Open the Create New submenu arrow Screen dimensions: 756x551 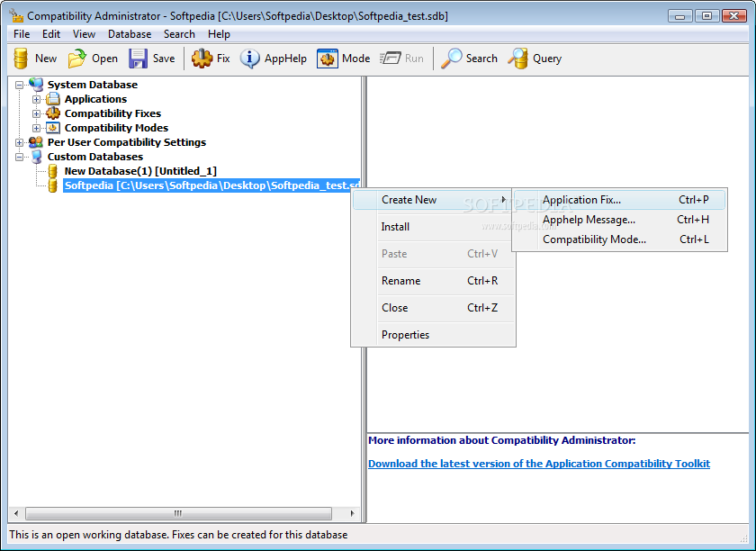click(504, 200)
